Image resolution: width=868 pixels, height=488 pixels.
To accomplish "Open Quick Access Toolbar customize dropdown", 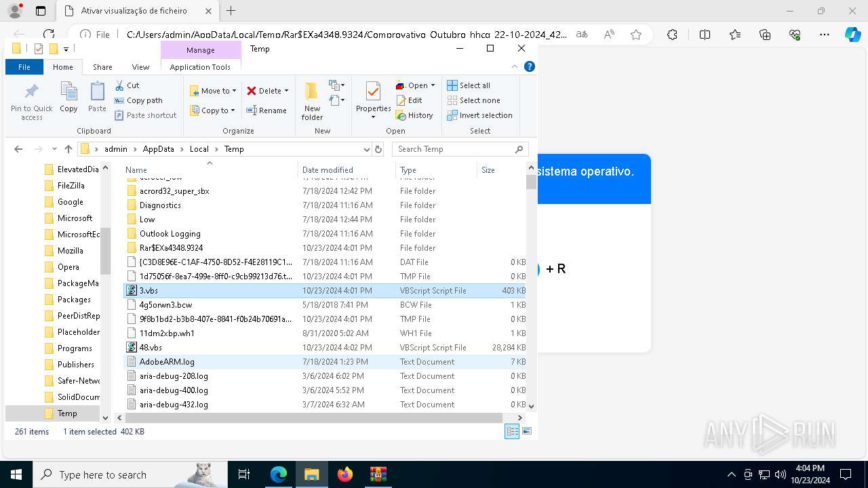I will (66, 49).
